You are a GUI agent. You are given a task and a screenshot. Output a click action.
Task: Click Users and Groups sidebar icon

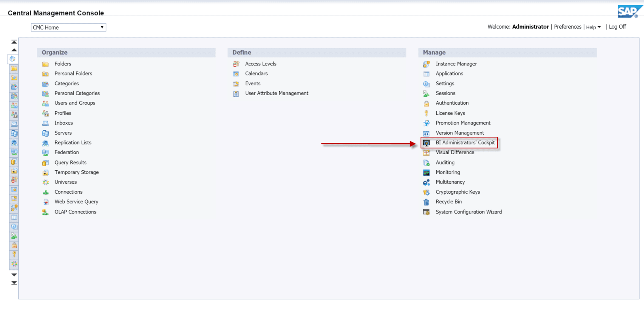click(14, 106)
